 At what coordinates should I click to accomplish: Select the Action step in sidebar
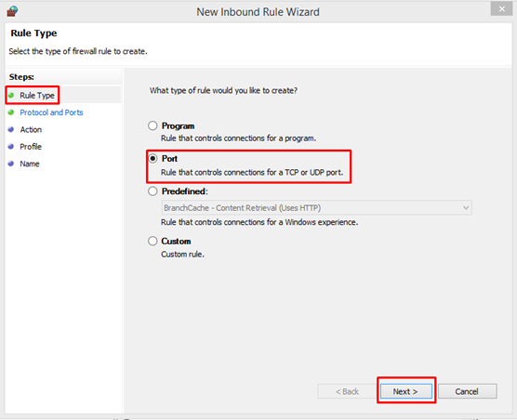31,130
